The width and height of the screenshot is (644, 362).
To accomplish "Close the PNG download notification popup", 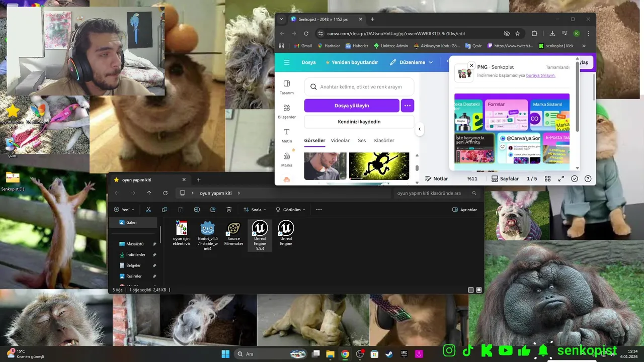I will pyautogui.click(x=471, y=65).
